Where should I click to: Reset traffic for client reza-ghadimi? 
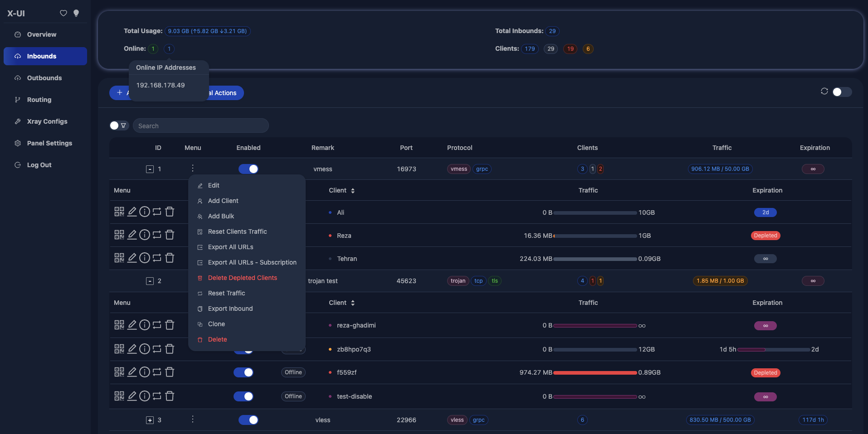tap(157, 325)
